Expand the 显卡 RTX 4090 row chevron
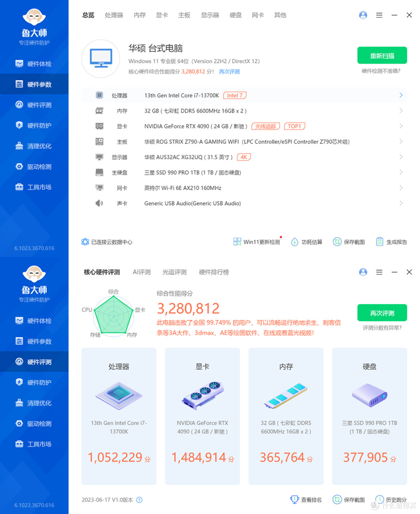 [x=401, y=126]
